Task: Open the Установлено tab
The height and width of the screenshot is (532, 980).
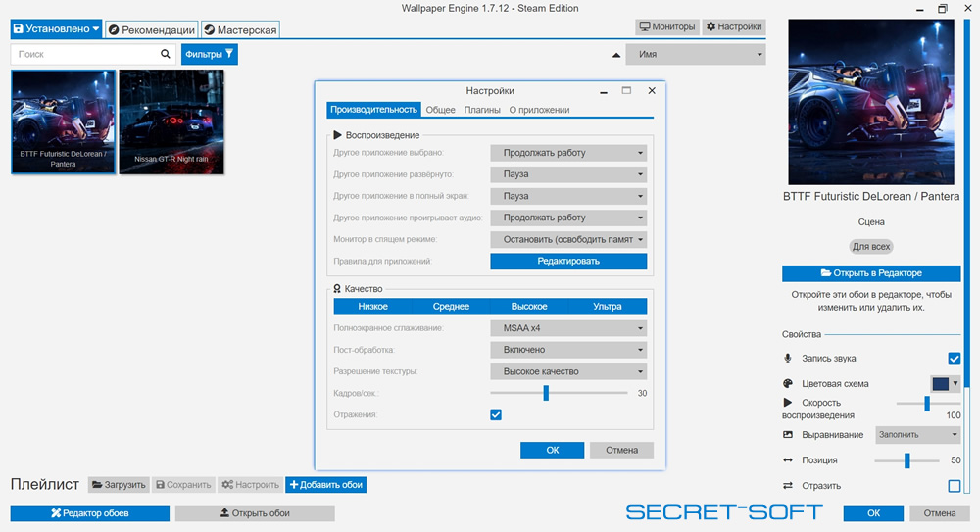Action: (56, 28)
